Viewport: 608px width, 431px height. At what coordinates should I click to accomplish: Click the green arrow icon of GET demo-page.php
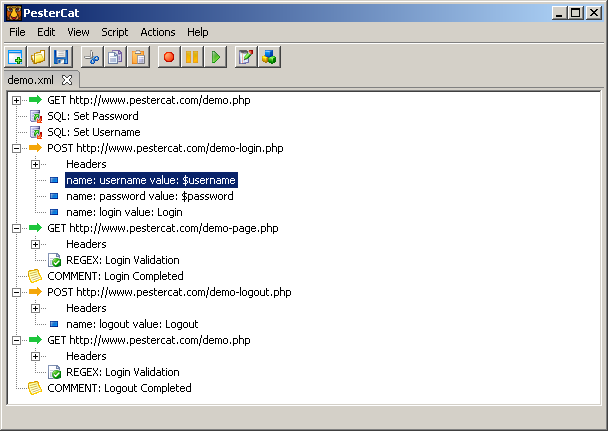tap(35, 228)
